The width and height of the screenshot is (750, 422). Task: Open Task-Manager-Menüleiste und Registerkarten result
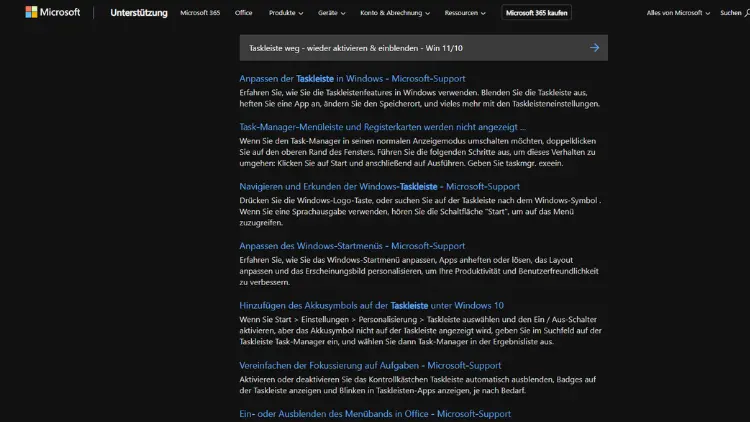pyautogui.click(x=382, y=127)
